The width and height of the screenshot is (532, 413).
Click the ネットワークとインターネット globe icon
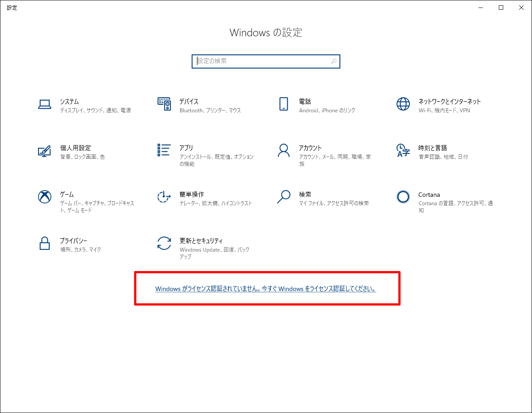(403, 104)
